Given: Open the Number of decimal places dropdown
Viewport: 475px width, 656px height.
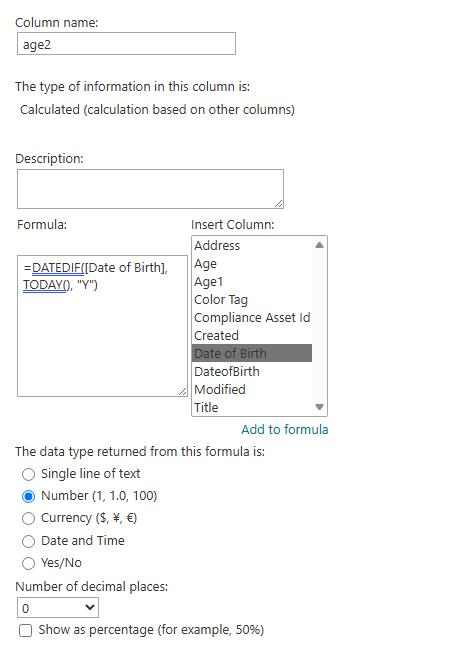Looking at the screenshot, I should (x=58, y=608).
